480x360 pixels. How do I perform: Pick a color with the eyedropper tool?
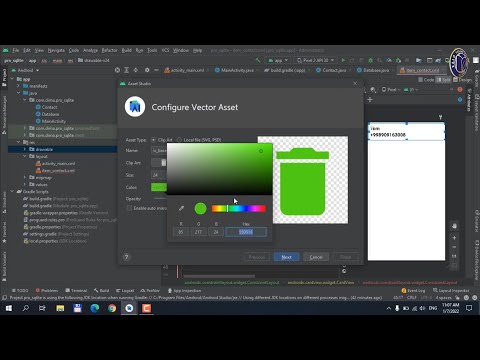(181, 208)
